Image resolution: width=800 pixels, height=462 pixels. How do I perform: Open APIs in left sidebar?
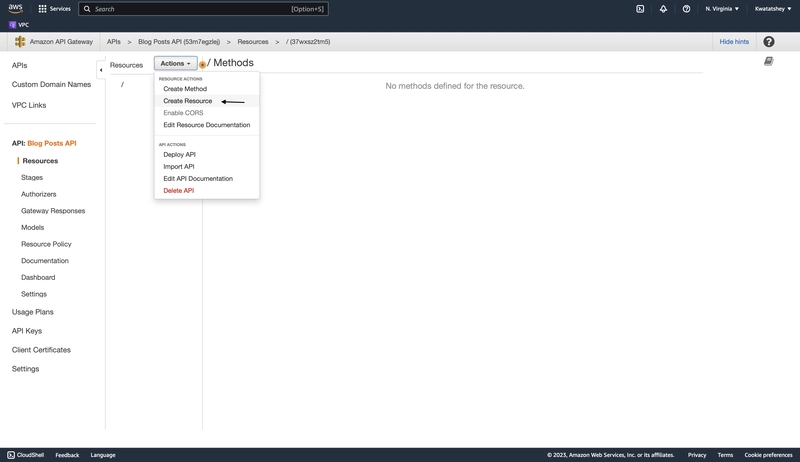point(19,65)
